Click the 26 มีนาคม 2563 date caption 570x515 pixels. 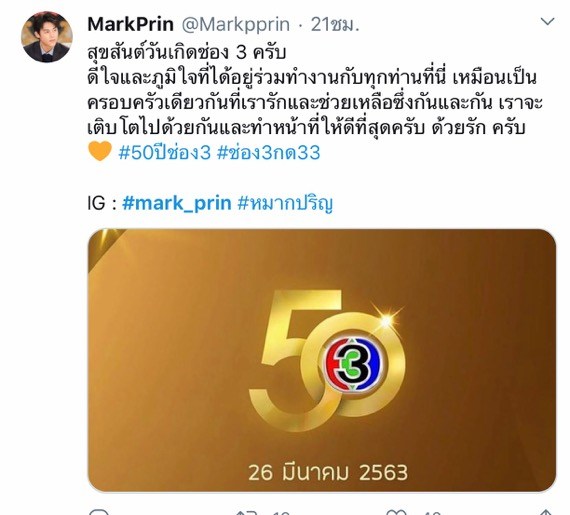pyautogui.click(x=328, y=472)
